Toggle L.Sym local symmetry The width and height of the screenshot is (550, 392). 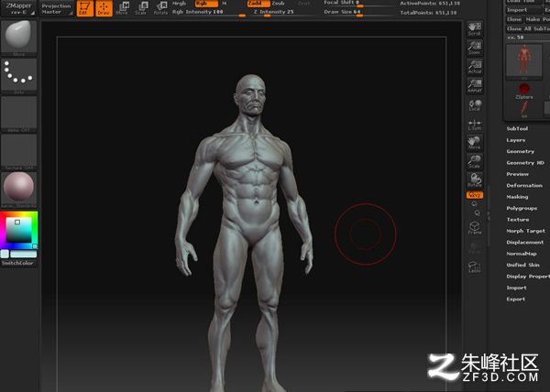pyautogui.click(x=475, y=125)
